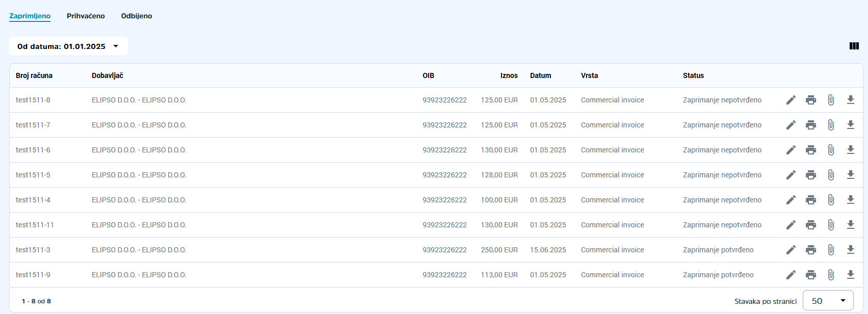Print invoice test1511-11
The image size is (868, 314).
click(810, 225)
